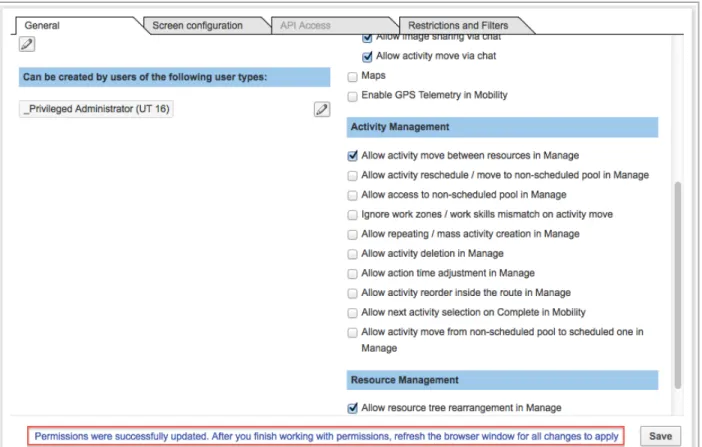Image resolution: width=702 pixels, height=447 pixels.
Task: Select the General tab
Action: tap(42, 26)
